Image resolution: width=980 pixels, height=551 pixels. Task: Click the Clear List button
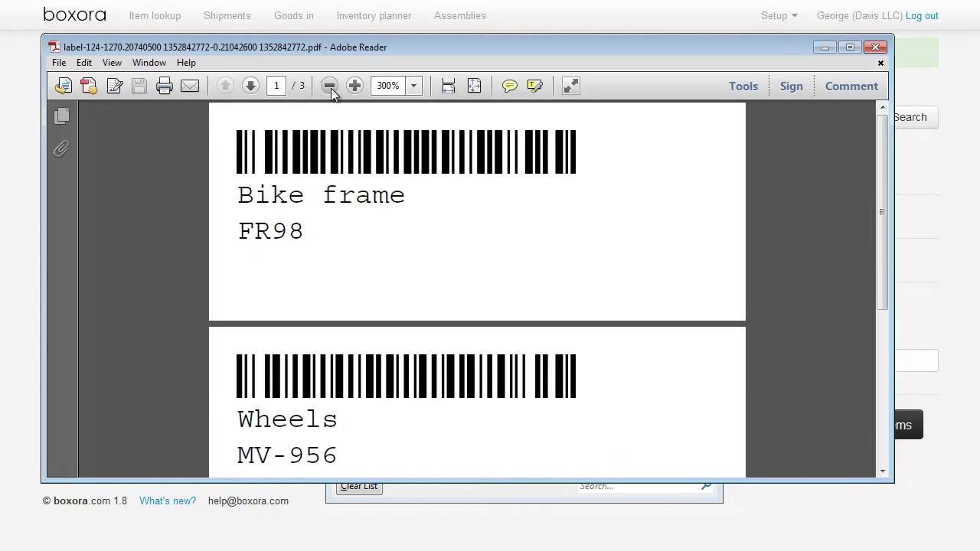point(359,486)
